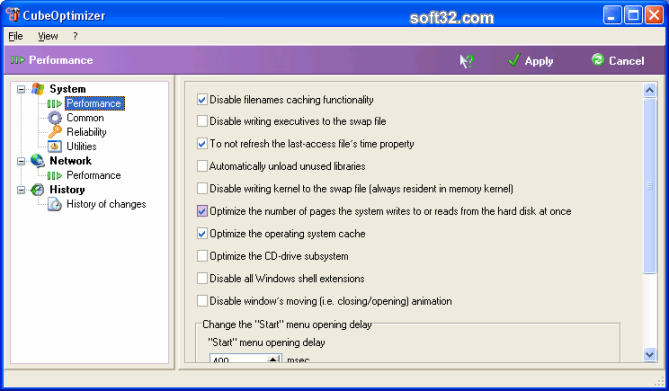The height and width of the screenshot is (391, 669).
Task: Increase the Start menu delay with up arrow
Action: click(273, 358)
